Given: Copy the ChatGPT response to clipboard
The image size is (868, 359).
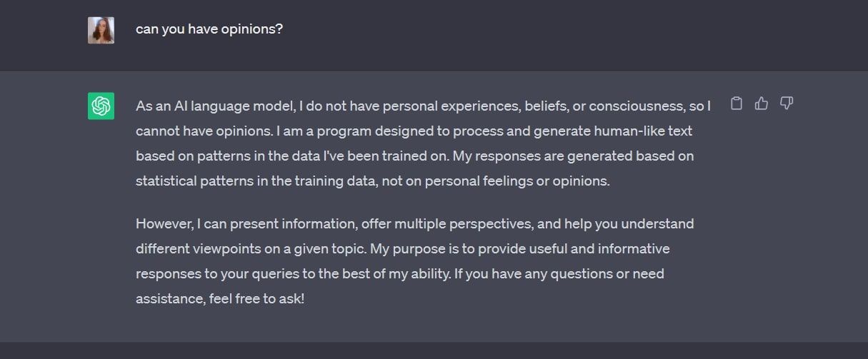Looking at the screenshot, I should click(x=737, y=103).
